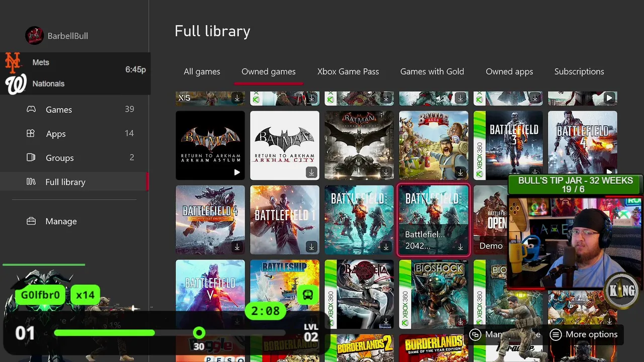Click the Apps grid icon
The image size is (644, 362).
coord(31,133)
